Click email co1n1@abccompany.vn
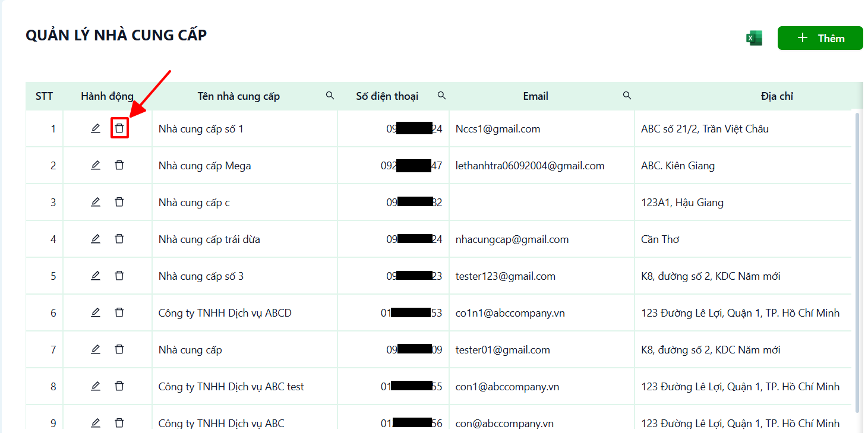This screenshot has height=439, width=868. tap(510, 313)
